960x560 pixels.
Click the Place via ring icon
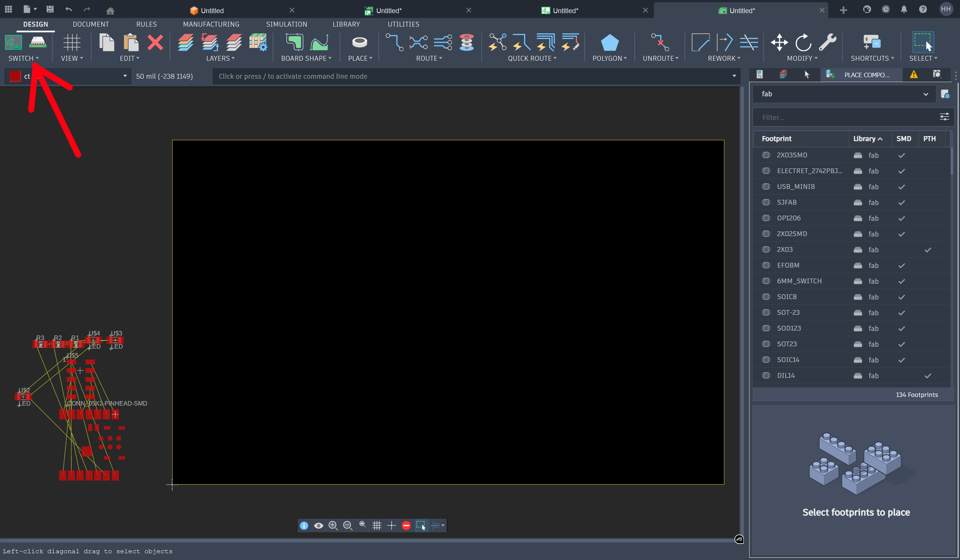359,42
